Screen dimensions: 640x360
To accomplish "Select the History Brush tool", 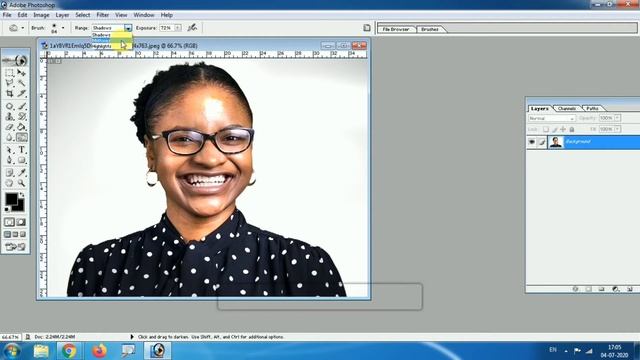I will pyautogui.click(x=22, y=117).
